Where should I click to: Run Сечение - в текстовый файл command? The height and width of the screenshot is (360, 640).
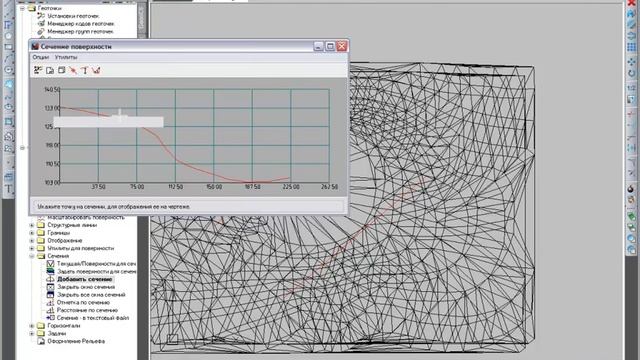point(93,318)
